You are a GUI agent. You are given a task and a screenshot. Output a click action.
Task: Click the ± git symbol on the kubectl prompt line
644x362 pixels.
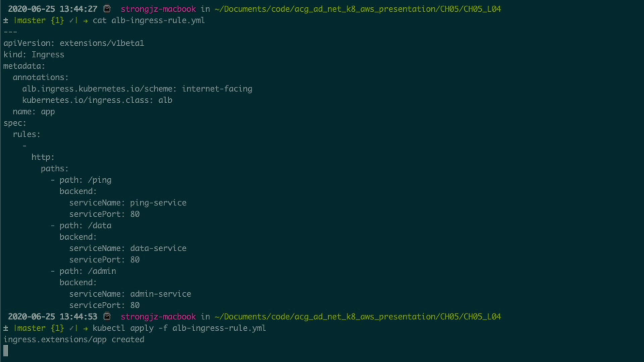(x=6, y=328)
